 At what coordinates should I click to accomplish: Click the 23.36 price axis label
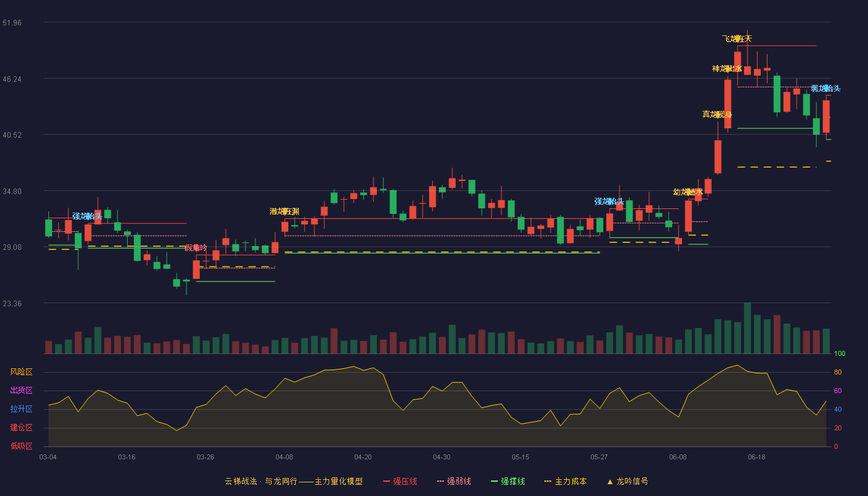12,304
